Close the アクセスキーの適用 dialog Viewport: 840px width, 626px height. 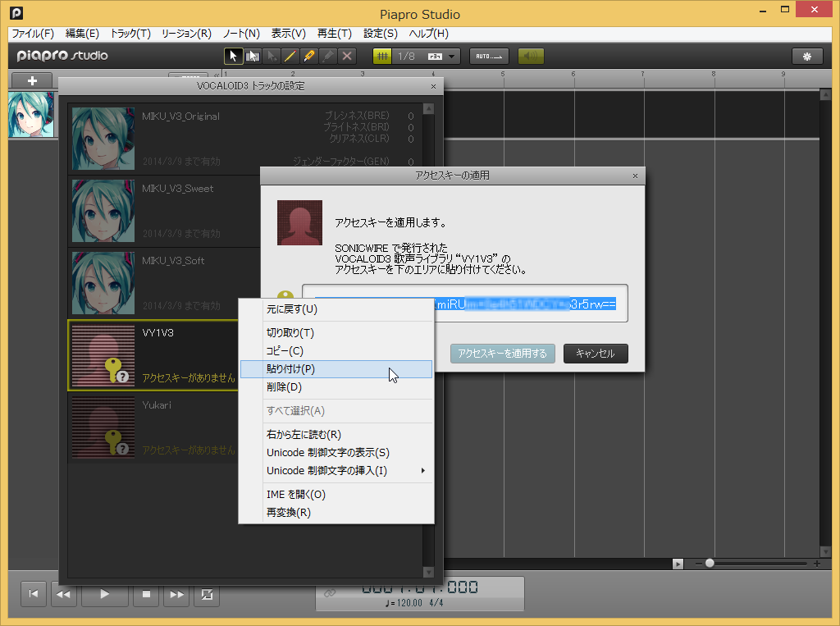point(636,176)
